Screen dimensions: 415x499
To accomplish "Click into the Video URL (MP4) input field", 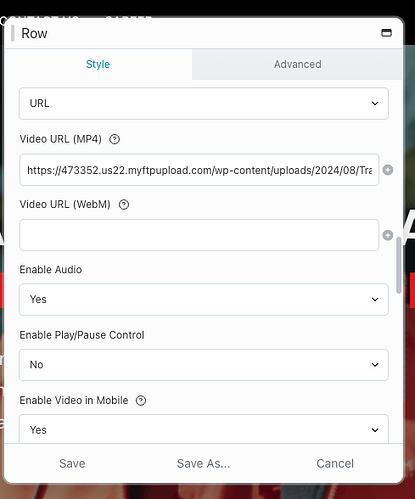I will tap(199, 170).
